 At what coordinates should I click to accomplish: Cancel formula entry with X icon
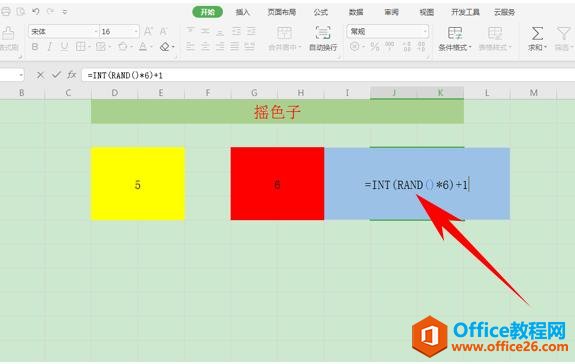40,75
